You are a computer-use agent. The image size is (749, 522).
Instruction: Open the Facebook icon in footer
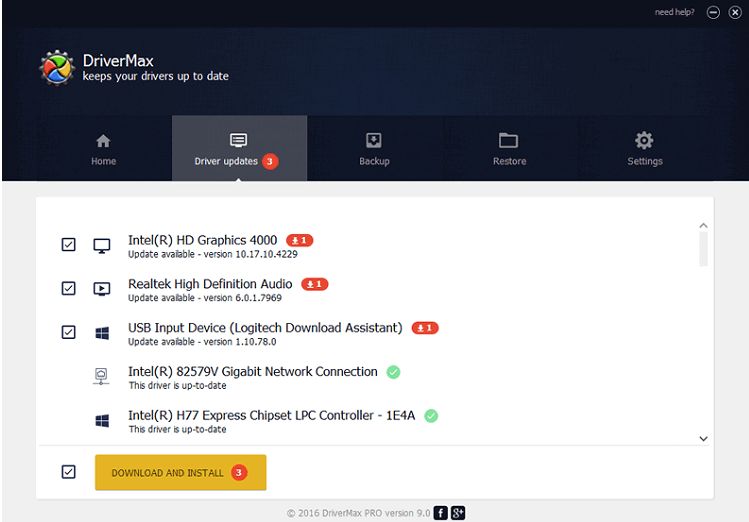(x=440, y=513)
